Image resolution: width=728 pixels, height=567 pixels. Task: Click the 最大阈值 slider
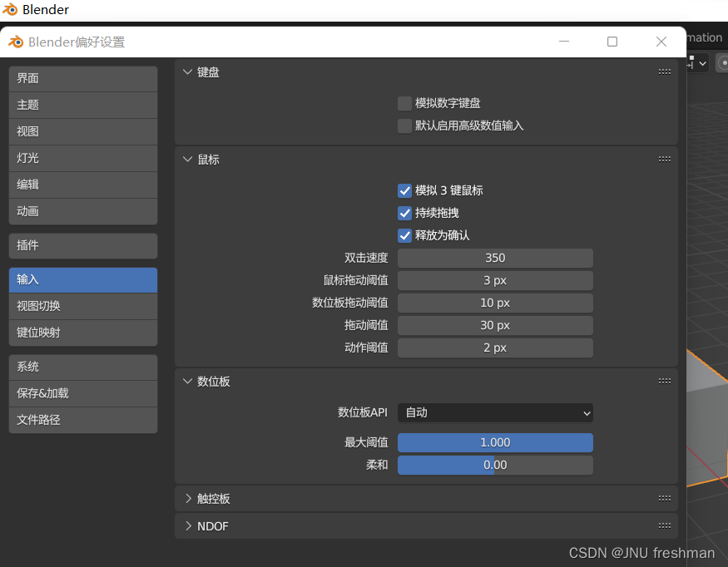click(x=495, y=442)
